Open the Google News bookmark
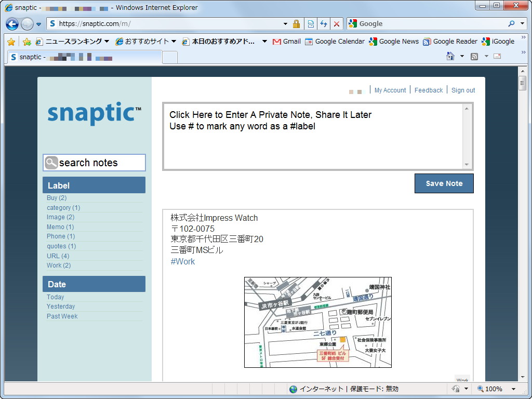The image size is (532, 399). pyautogui.click(x=394, y=42)
